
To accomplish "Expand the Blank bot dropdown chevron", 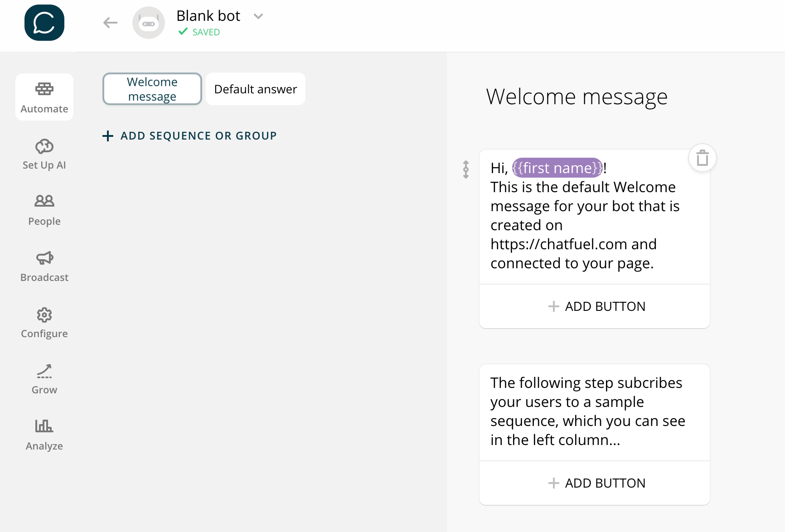I will pos(258,17).
